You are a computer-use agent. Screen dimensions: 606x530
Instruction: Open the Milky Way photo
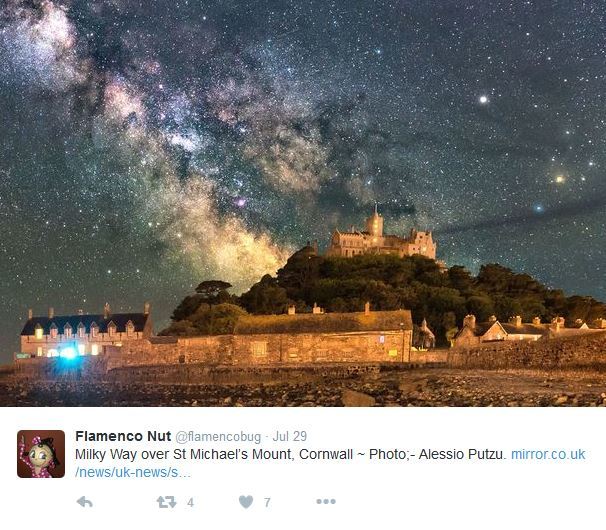click(x=303, y=203)
